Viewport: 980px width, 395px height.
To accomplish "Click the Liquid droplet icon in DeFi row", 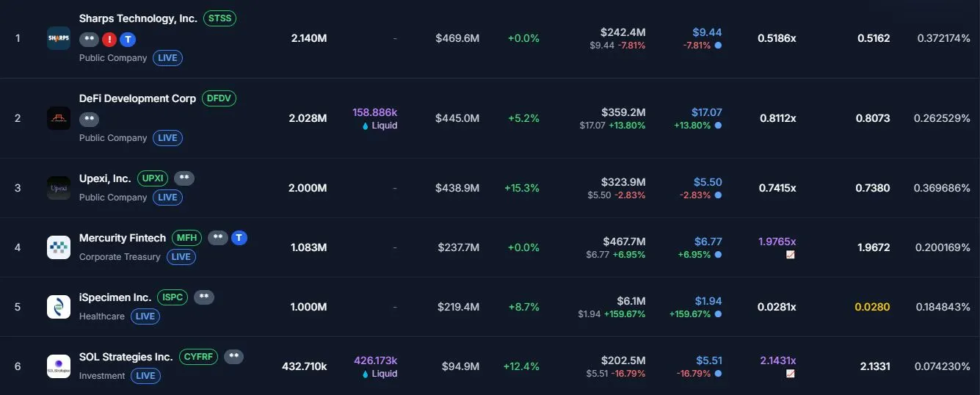I will [366, 126].
